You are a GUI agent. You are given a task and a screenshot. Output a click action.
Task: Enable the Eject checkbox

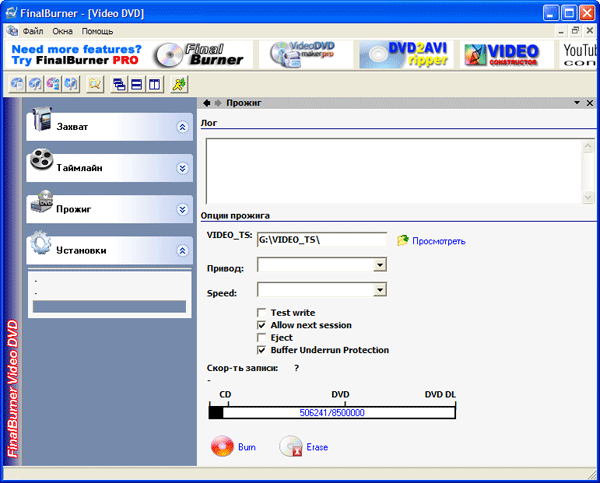pyautogui.click(x=262, y=338)
